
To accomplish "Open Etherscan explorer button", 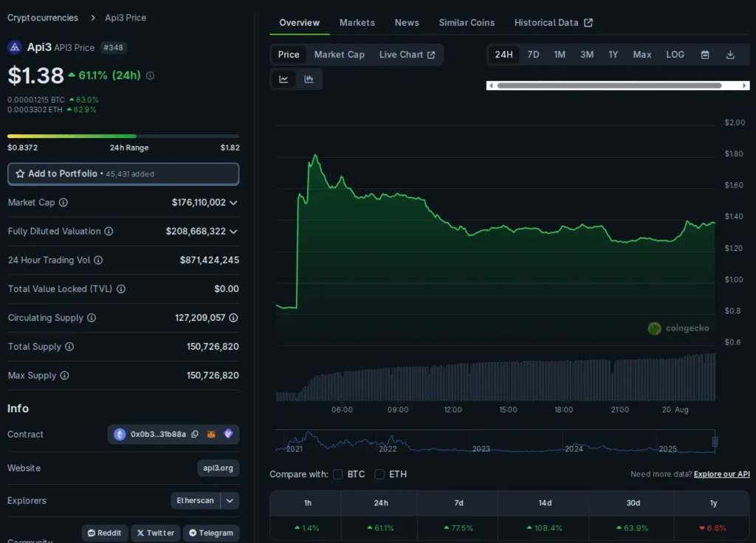I will (195, 501).
